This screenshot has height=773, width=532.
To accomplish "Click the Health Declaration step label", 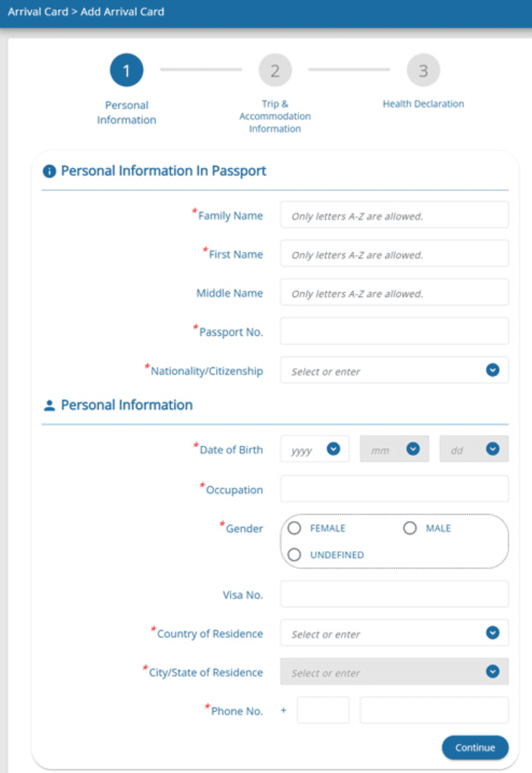I will click(x=423, y=103).
